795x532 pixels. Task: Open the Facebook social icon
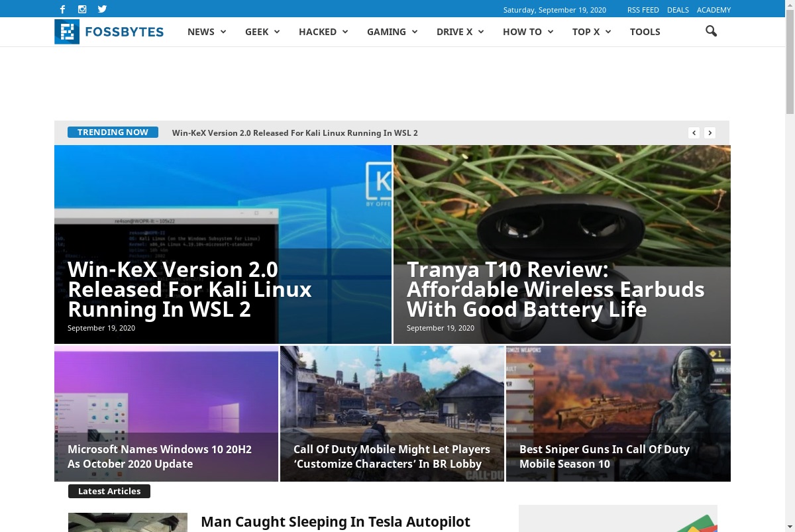pyautogui.click(x=63, y=9)
